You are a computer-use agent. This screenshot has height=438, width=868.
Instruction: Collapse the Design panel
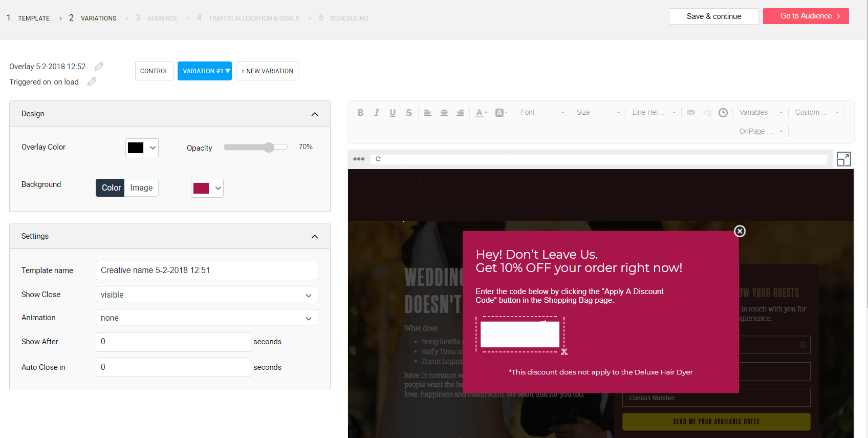tap(315, 114)
